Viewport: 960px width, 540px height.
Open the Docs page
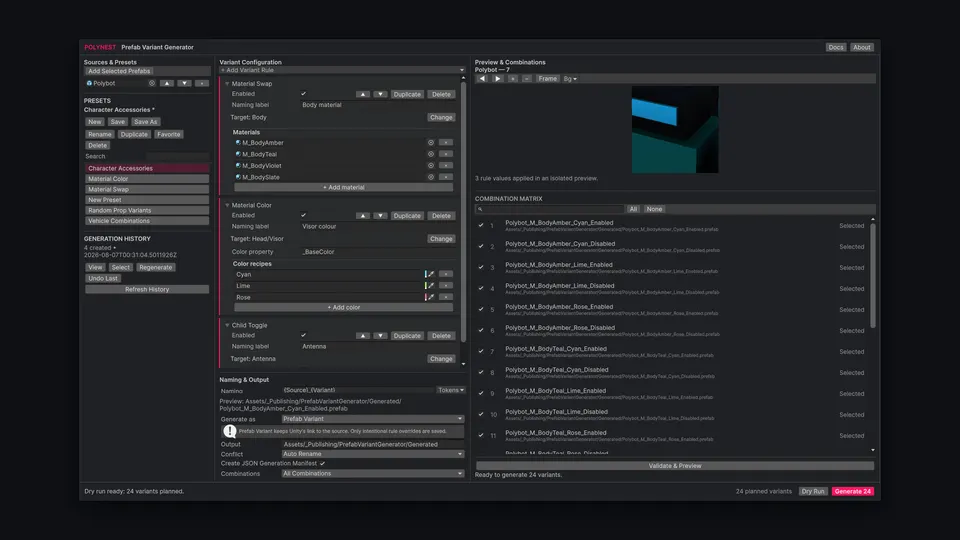836,47
